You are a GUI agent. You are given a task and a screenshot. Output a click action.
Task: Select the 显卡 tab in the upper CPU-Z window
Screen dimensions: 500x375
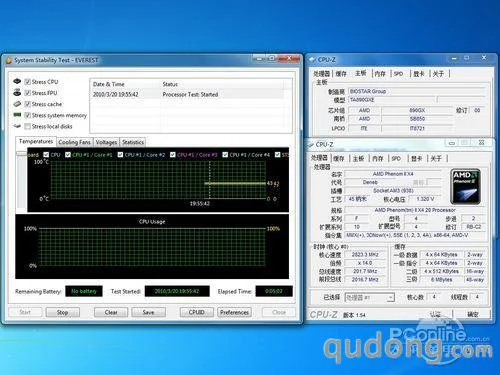click(419, 74)
